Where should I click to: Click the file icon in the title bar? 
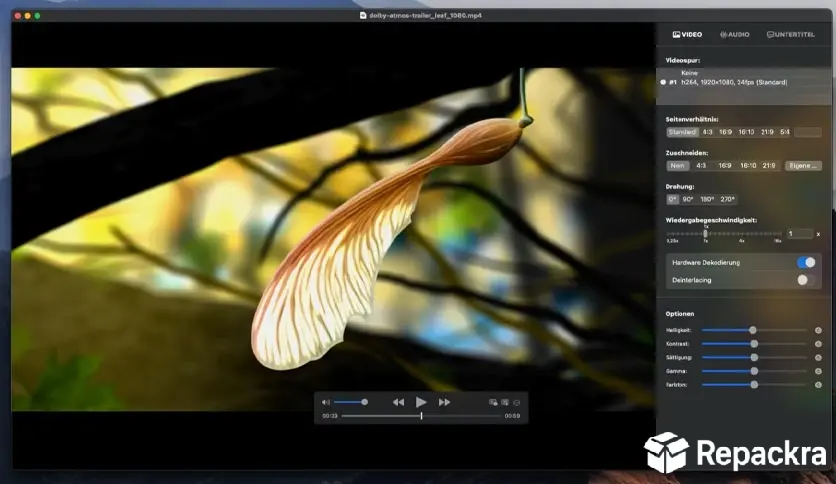click(x=363, y=15)
